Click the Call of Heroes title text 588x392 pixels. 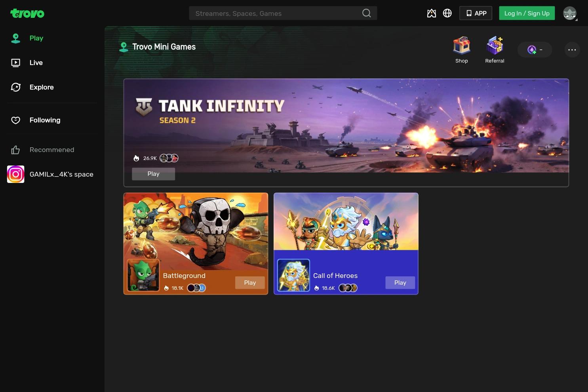point(335,276)
